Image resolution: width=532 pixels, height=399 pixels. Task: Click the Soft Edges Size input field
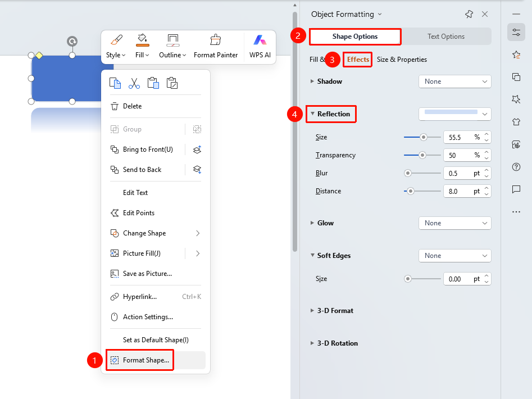click(458, 279)
